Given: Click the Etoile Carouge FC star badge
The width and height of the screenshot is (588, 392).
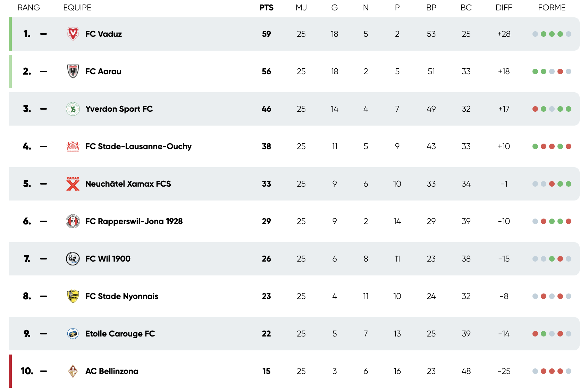Looking at the screenshot, I should click(73, 334).
